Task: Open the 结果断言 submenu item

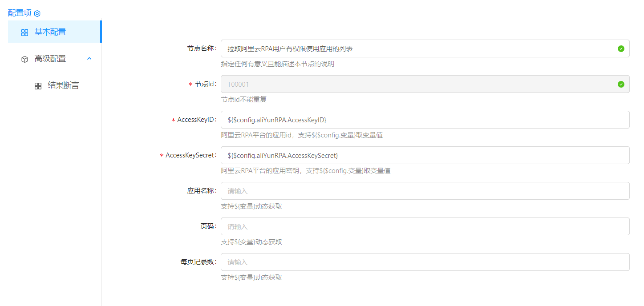Action: pos(63,85)
